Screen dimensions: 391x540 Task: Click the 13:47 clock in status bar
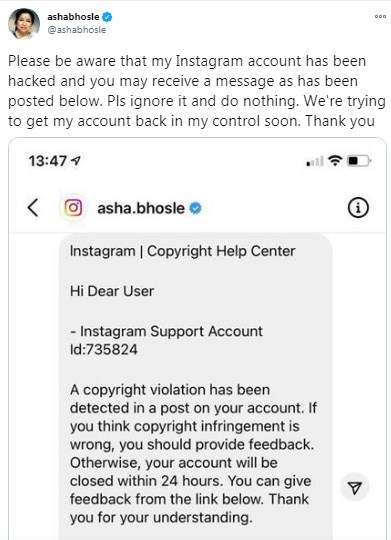[x=48, y=161]
